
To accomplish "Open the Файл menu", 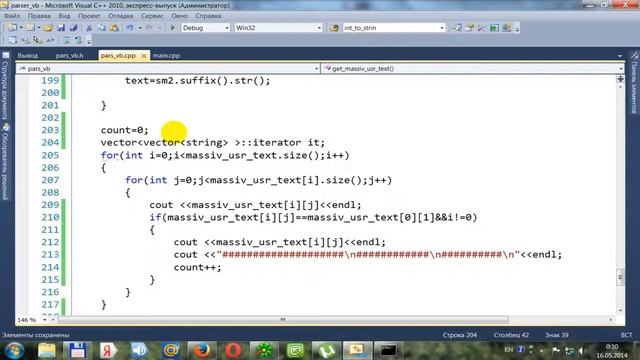I will (x=12, y=16).
